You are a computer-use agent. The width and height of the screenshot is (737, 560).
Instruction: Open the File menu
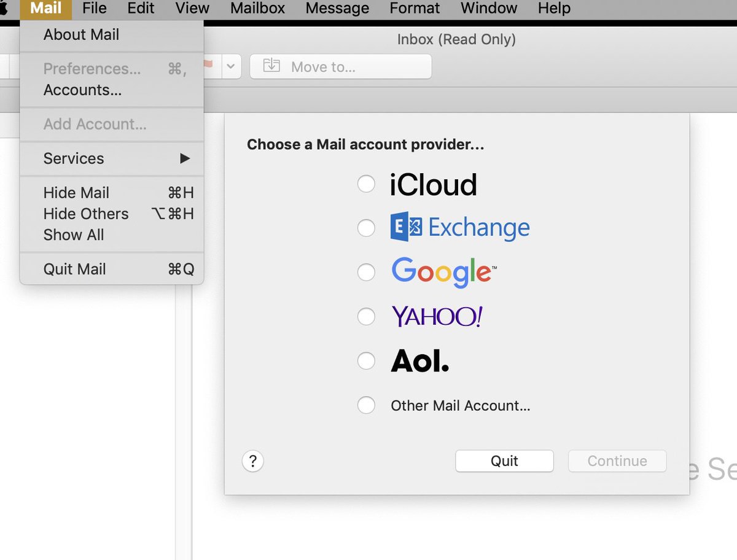[94, 9]
